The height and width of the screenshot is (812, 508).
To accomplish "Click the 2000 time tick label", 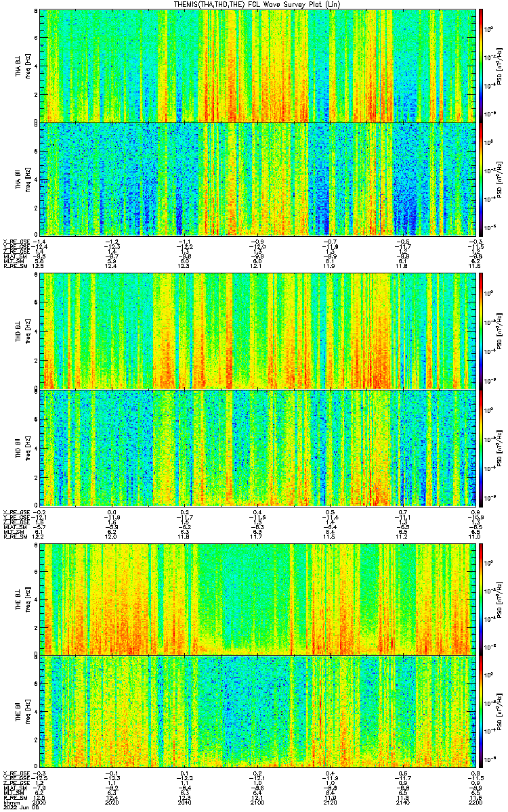I will tap(41, 801).
